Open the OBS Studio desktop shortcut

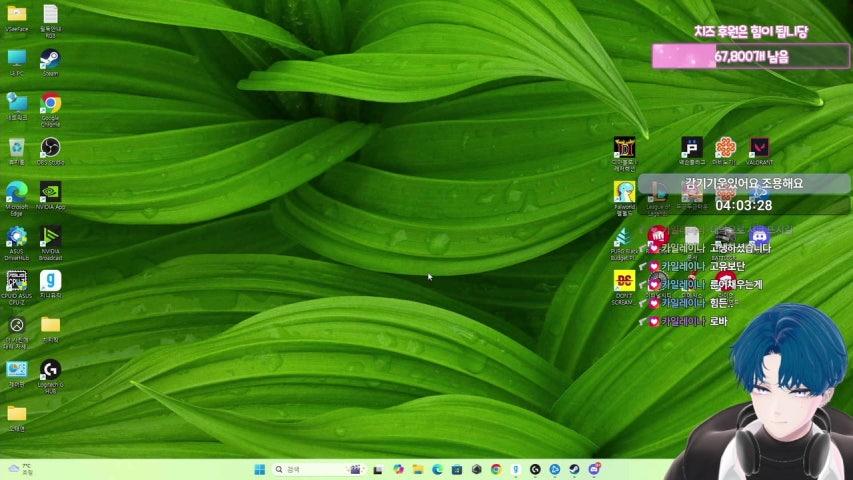(x=50, y=148)
